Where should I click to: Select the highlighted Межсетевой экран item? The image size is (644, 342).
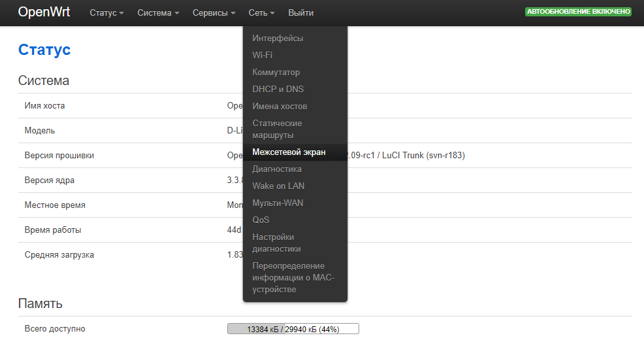pyautogui.click(x=295, y=152)
